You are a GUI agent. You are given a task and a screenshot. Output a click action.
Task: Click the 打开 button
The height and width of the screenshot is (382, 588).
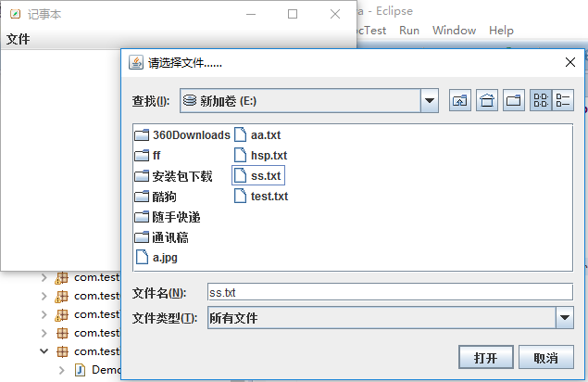[486, 357]
